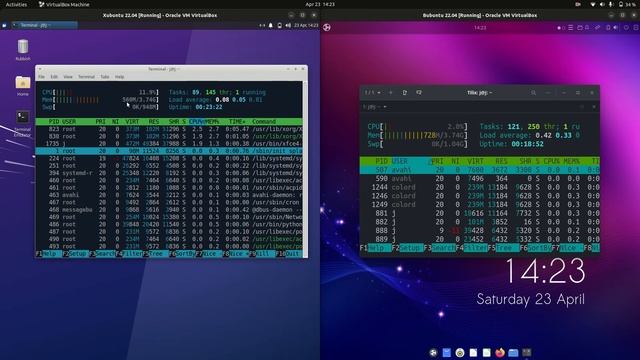Open the Xubuntu whisker menu icon
Viewport: 640px width, 360px height.
[x=4, y=25]
